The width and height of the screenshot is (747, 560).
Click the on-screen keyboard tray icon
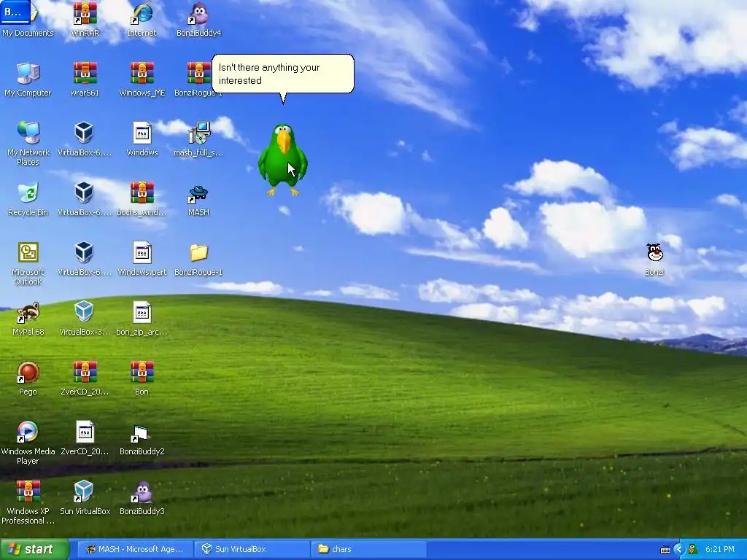[x=665, y=550]
